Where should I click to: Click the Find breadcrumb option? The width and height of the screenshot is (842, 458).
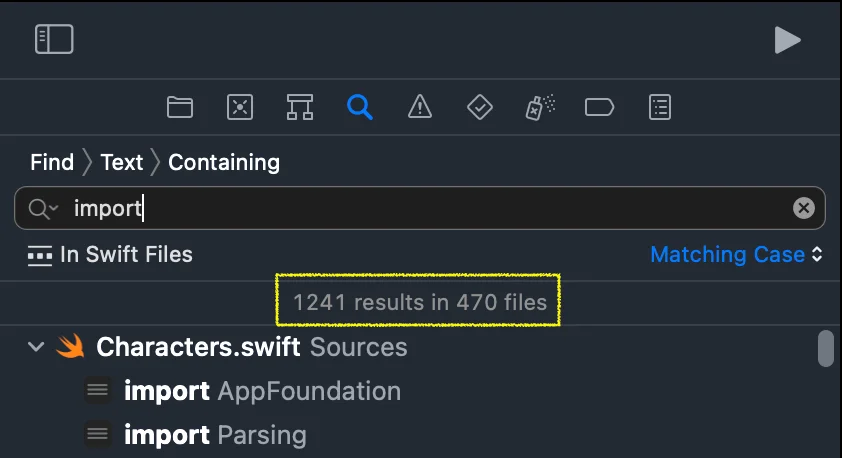pos(52,162)
